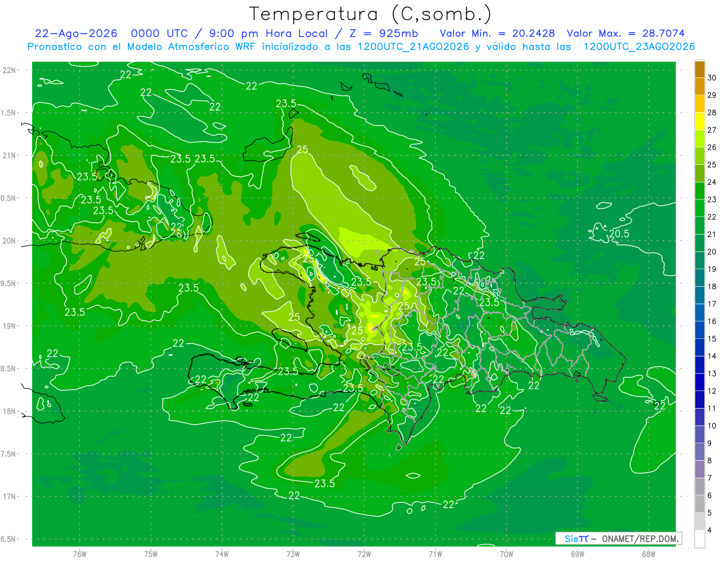Click the '6.5N' latitude axis label

pos(9,540)
